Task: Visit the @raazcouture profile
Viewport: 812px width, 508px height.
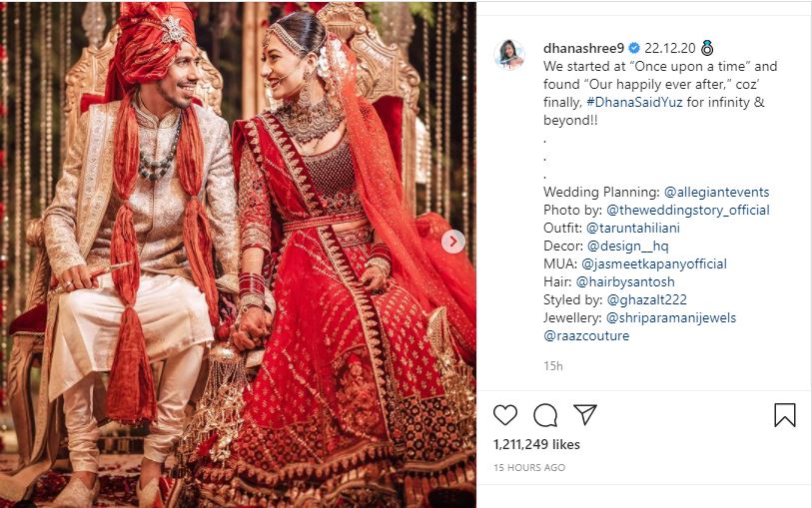Action: click(x=586, y=335)
